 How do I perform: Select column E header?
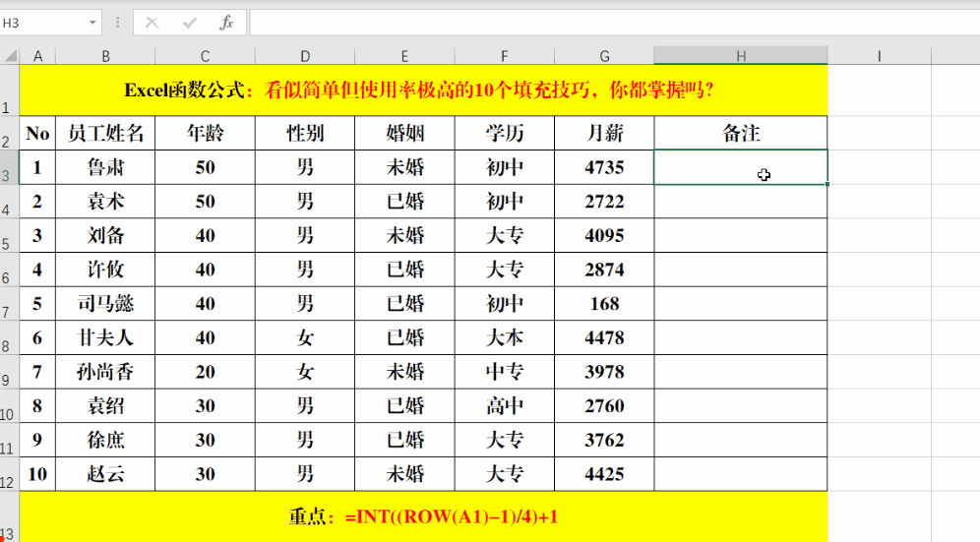click(405, 56)
